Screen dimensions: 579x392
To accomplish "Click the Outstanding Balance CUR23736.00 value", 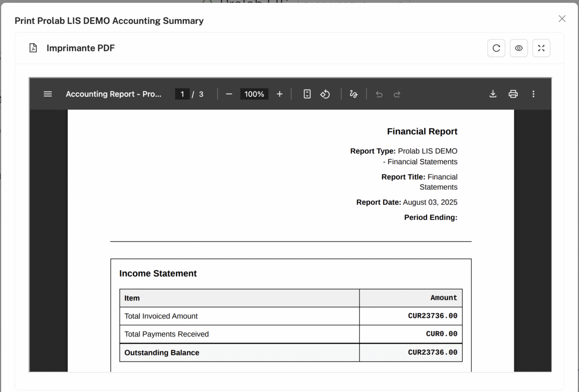I will click(x=433, y=352).
